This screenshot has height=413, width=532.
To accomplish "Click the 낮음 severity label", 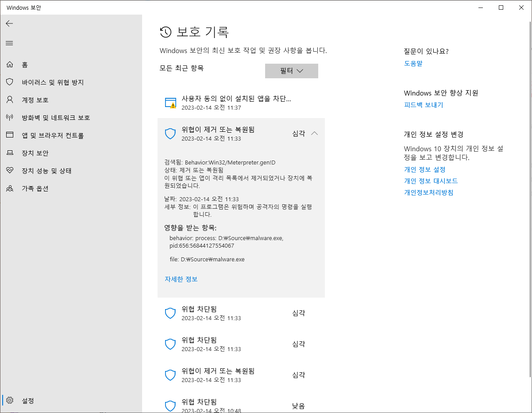I will (x=299, y=406).
